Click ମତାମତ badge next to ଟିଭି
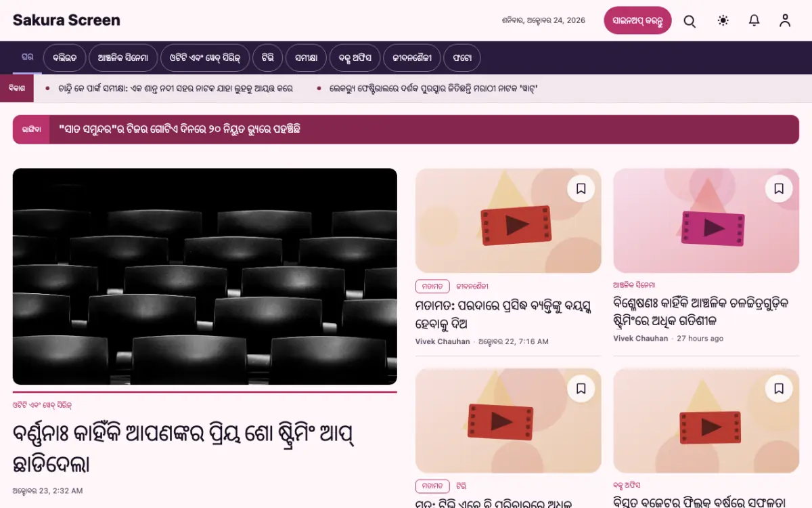The width and height of the screenshot is (812, 508). 432,486
